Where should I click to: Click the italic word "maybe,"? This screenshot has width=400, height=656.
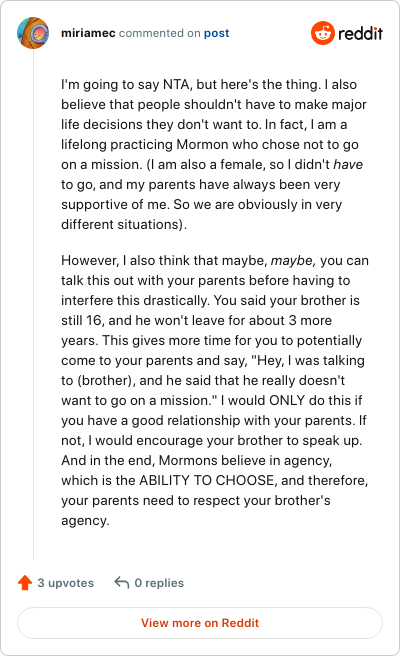[x=293, y=261]
